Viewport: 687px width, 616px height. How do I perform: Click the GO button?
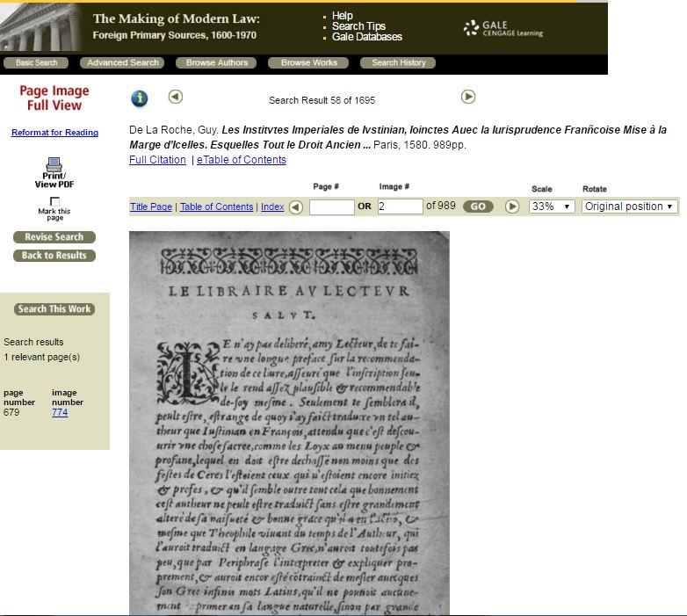point(478,207)
